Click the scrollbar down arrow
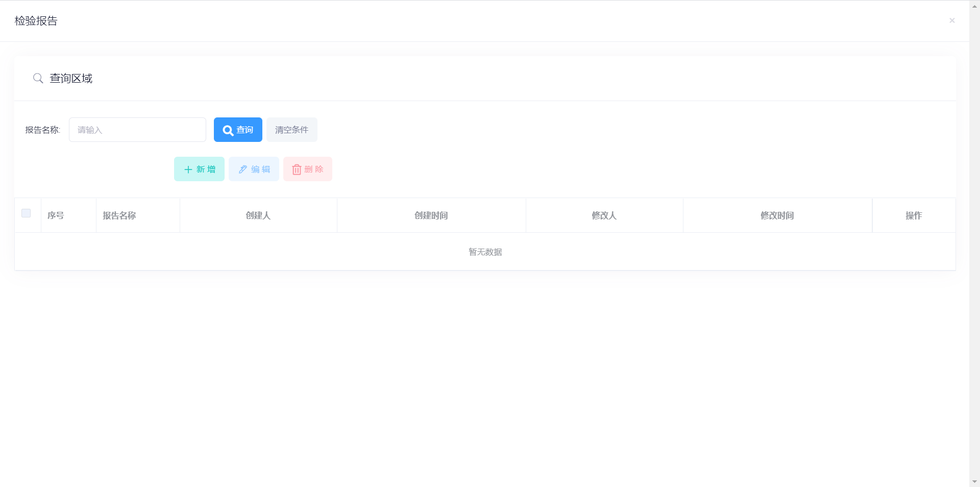980x487 pixels. (974, 481)
